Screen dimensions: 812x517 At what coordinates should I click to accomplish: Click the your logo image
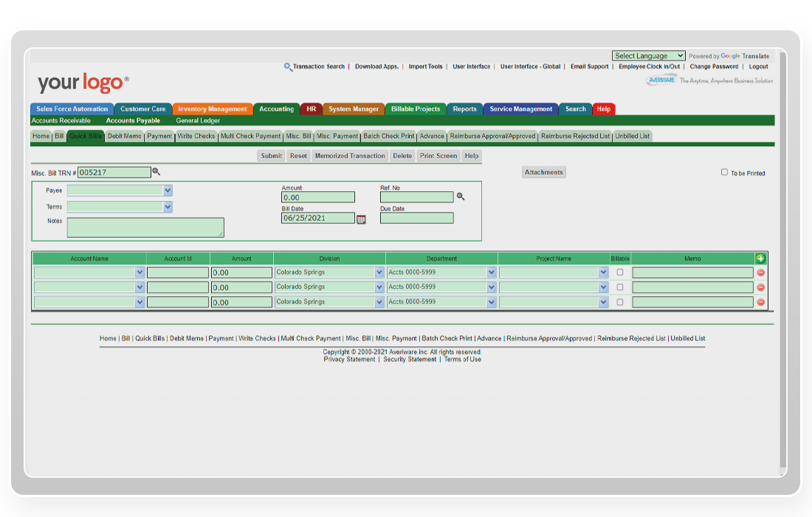pos(83,83)
